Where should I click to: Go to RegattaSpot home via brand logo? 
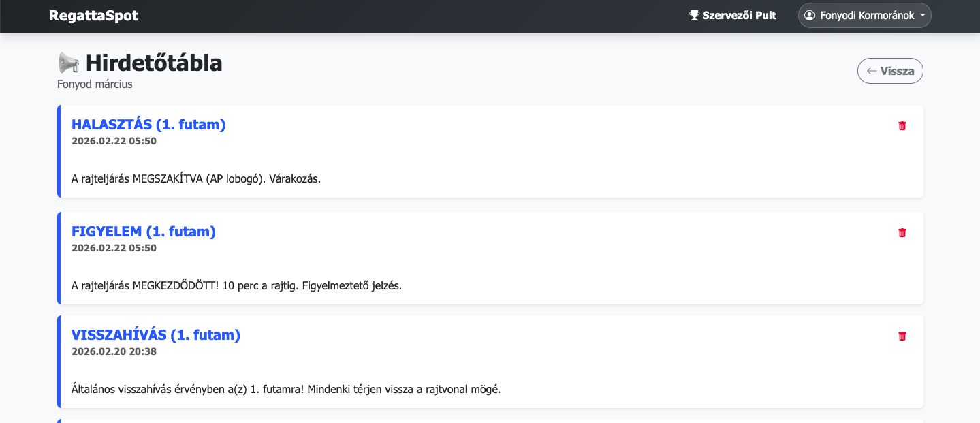point(93,16)
